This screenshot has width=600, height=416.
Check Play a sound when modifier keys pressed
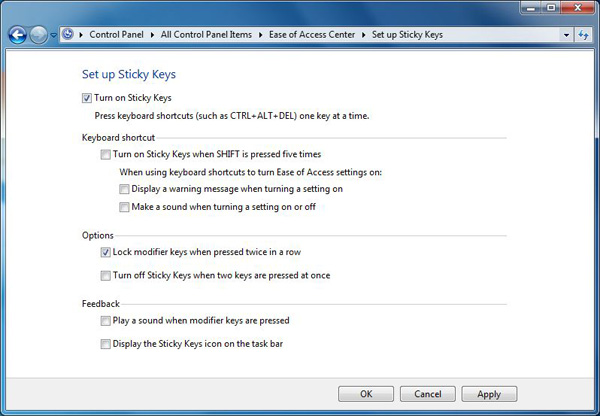coord(105,321)
